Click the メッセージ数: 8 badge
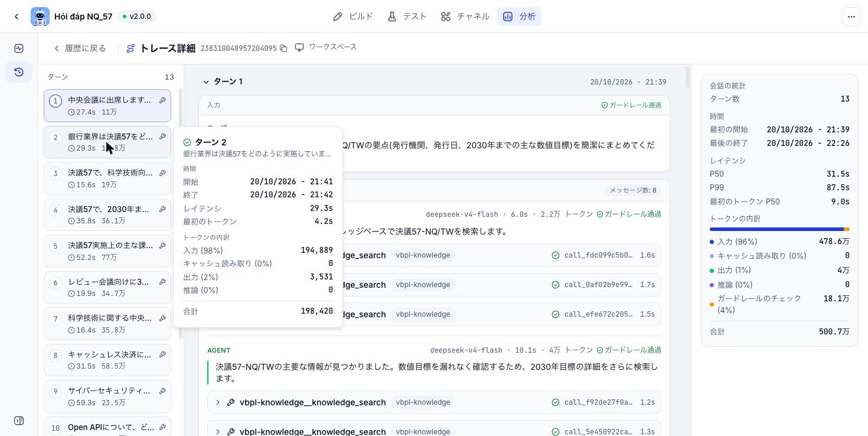This screenshot has height=436, width=868. (633, 190)
